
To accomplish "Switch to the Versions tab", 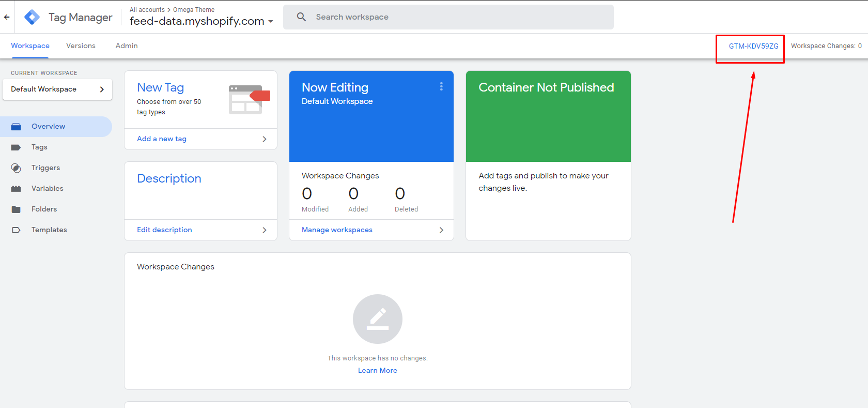I will (x=81, y=46).
